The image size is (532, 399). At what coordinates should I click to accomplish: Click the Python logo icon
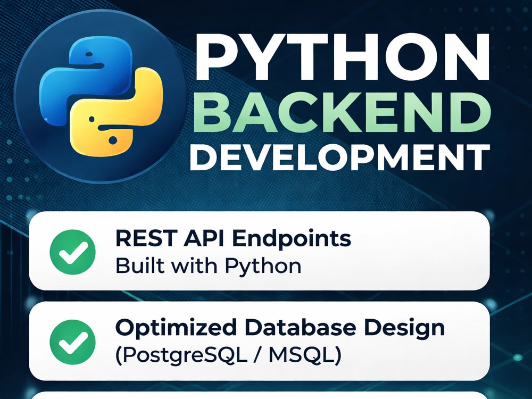coord(101,97)
